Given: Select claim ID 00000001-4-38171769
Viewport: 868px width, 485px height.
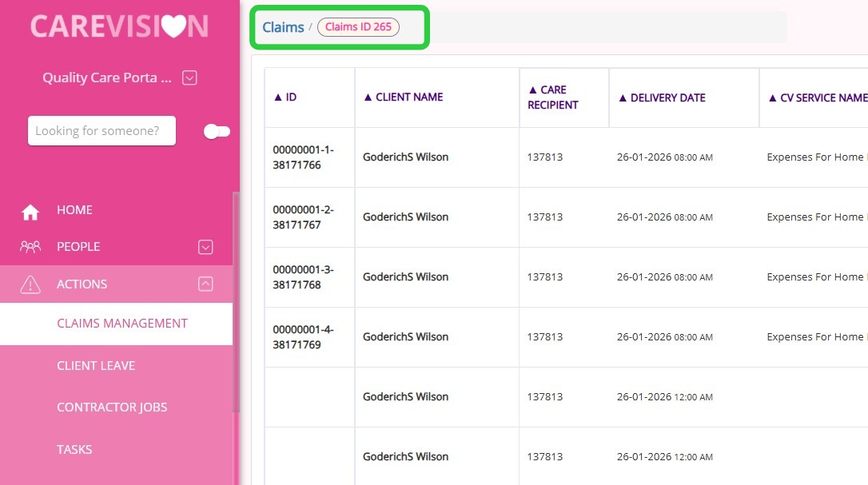Looking at the screenshot, I should pyautogui.click(x=303, y=336).
